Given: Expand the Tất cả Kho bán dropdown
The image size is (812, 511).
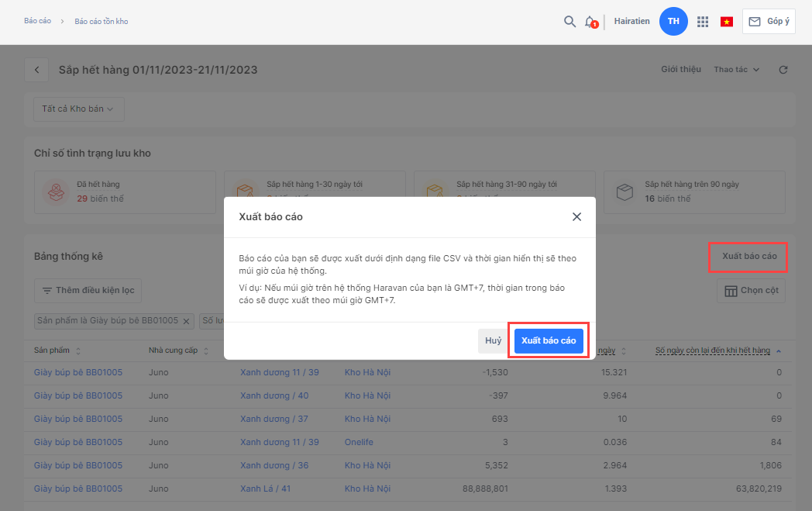Looking at the screenshot, I should click(78, 109).
